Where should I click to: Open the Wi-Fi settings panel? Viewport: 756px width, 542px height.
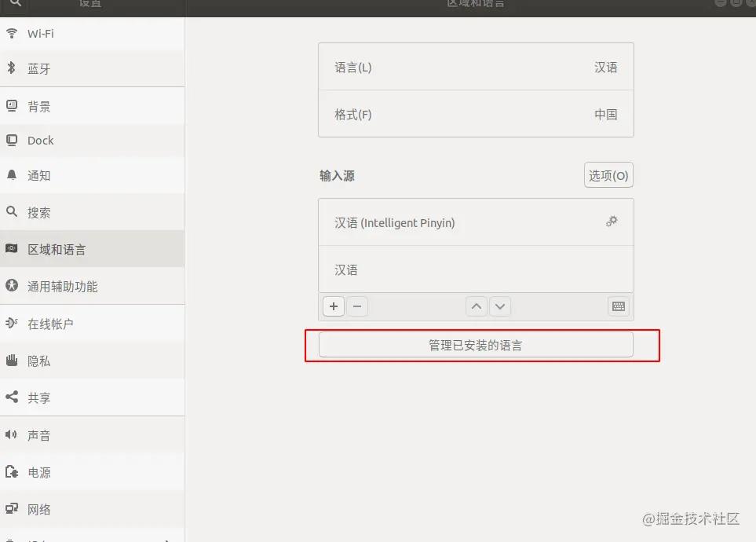coord(92,34)
